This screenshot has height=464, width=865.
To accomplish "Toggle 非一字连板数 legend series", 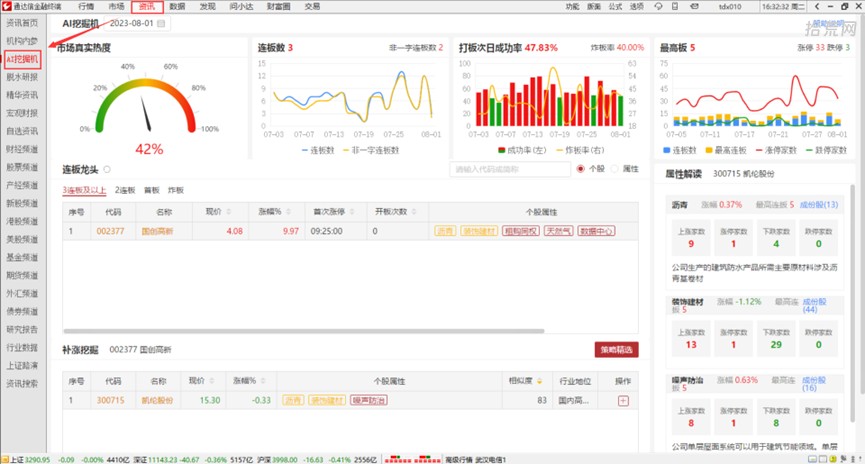I will coord(371,150).
